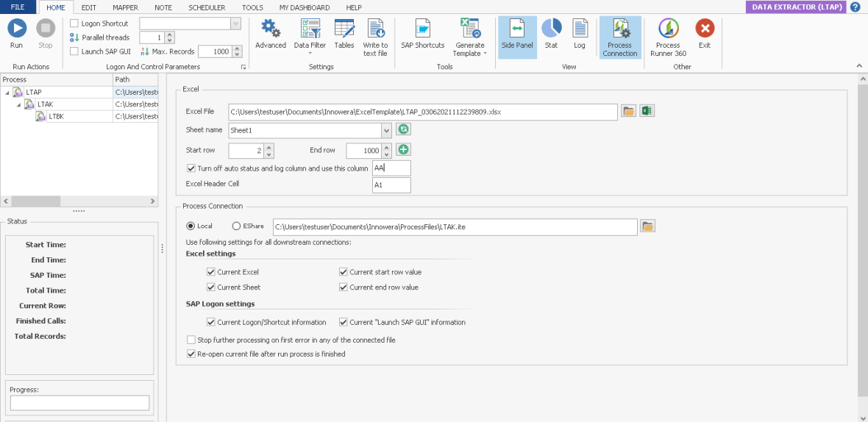The height and width of the screenshot is (422, 868).
Task: Open the Advanced settings gears icon
Action: (270, 29)
